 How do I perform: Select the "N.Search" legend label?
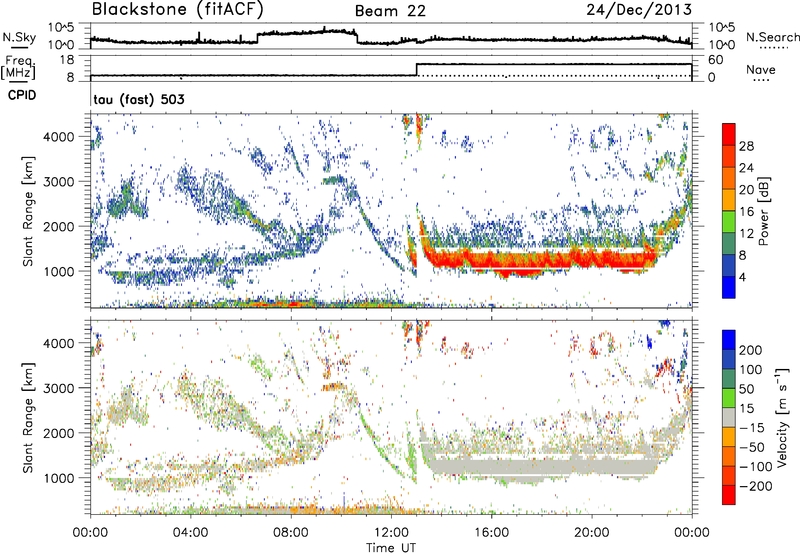pyautogui.click(x=772, y=37)
